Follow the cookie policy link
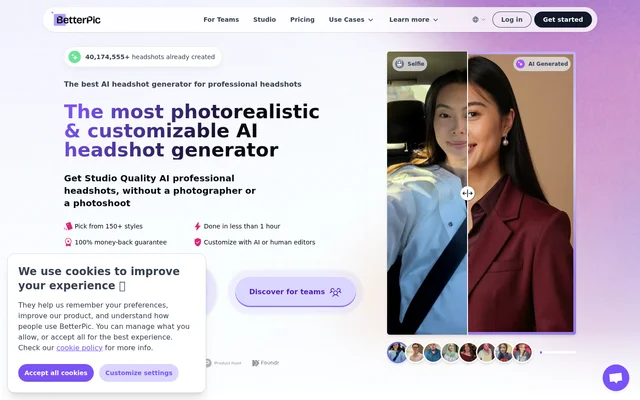640x400 pixels. click(79, 348)
